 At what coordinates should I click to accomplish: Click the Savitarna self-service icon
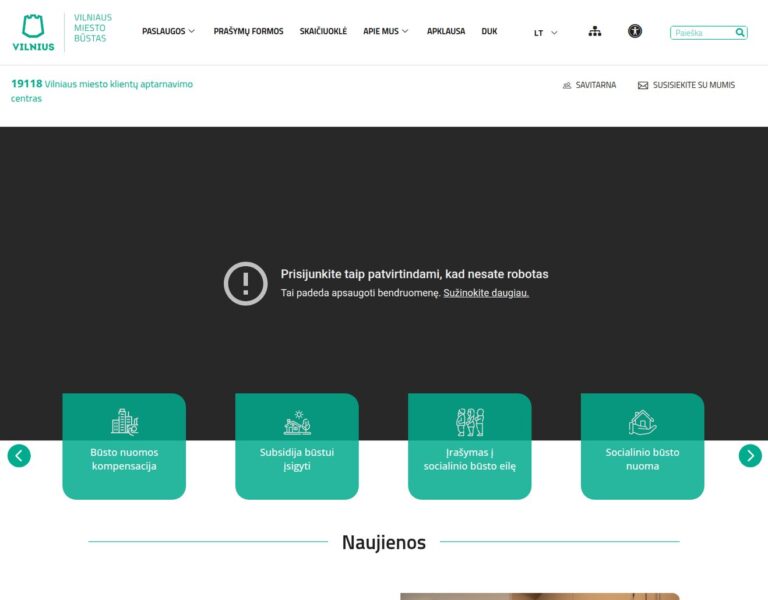pyautogui.click(x=567, y=86)
